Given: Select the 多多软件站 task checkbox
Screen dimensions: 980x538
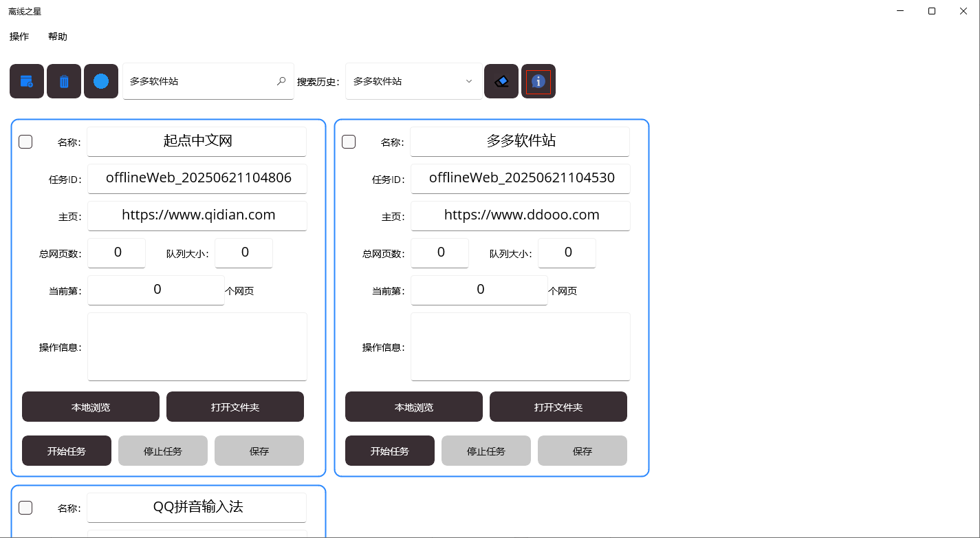Looking at the screenshot, I should [349, 142].
